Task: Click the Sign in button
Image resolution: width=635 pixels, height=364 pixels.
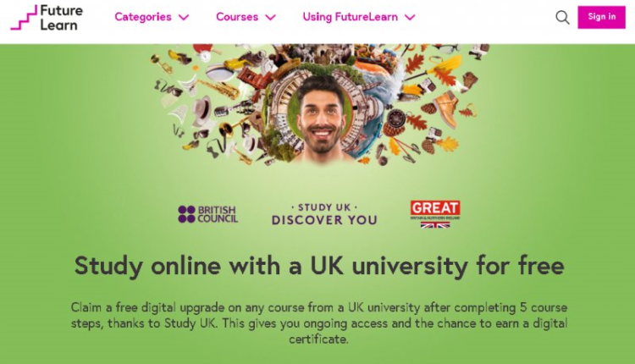Action: pyautogui.click(x=601, y=17)
